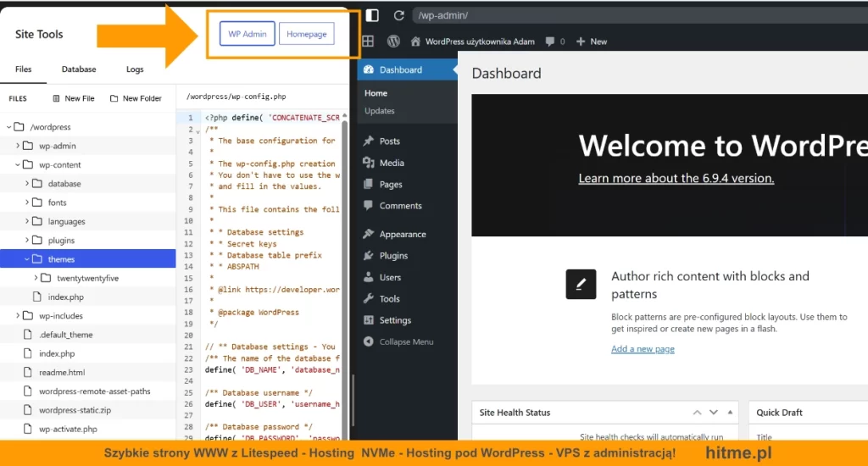
Task: Open Users via its person icon
Action: coord(368,277)
